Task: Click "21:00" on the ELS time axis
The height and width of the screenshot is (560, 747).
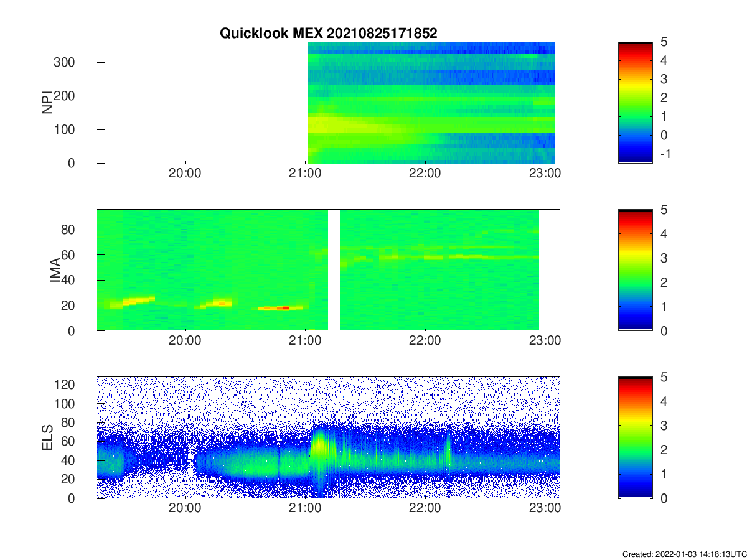Action: [305, 509]
